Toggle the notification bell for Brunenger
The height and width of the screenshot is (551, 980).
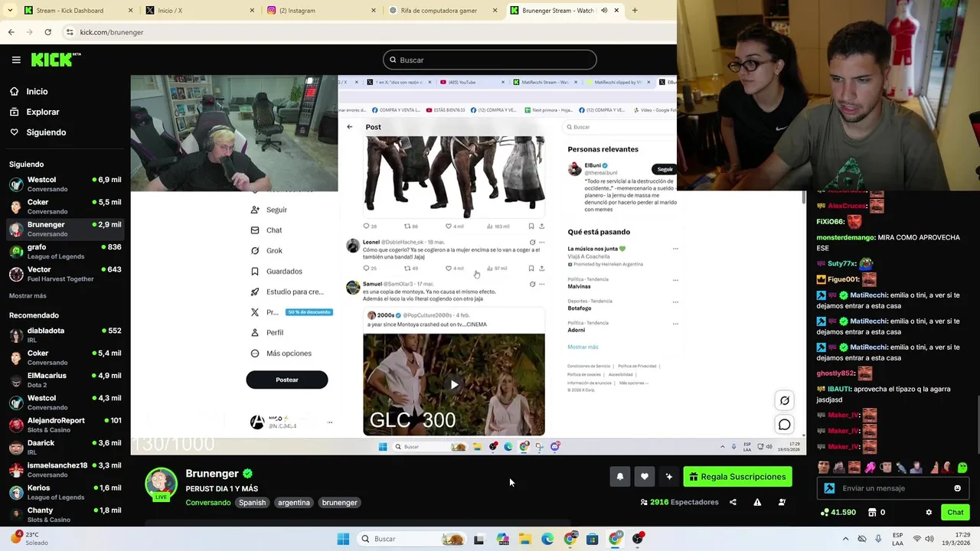pyautogui.click(x=620, y=477)
